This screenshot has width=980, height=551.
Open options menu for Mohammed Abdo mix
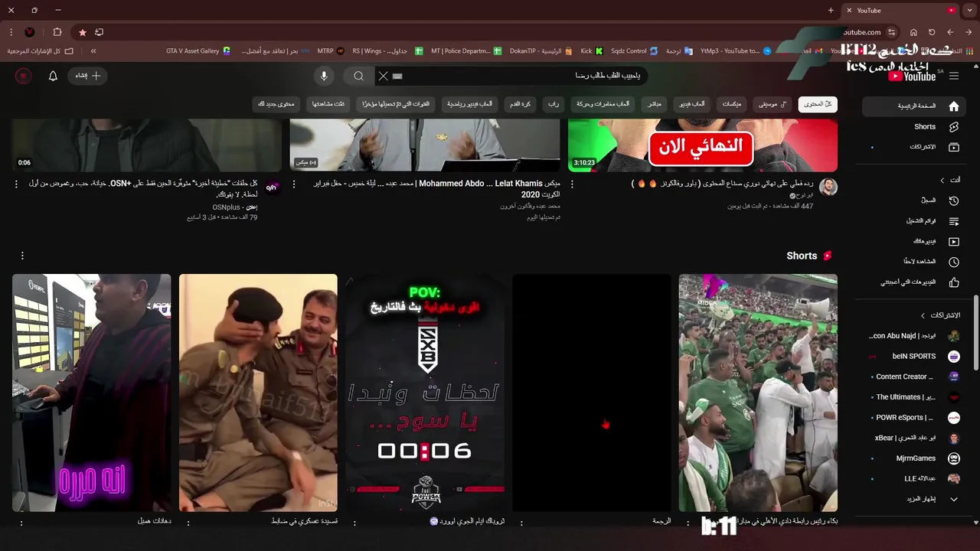(294, 184)
